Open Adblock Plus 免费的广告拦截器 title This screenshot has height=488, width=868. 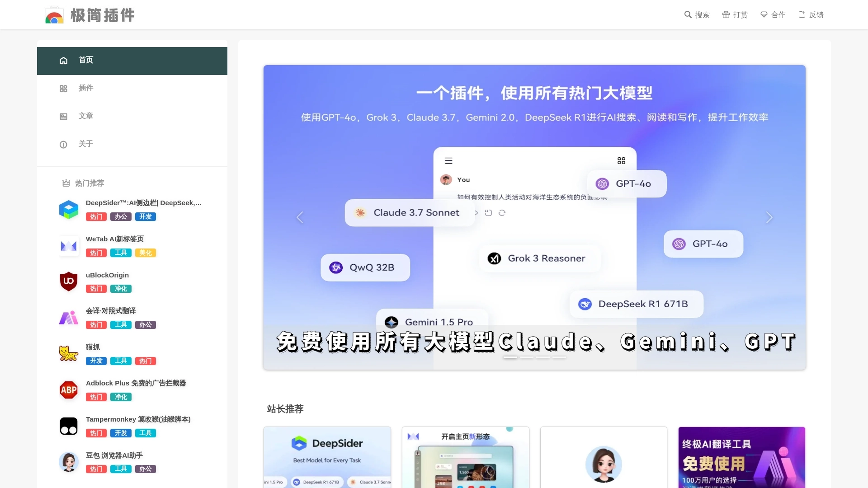point(136,383)
